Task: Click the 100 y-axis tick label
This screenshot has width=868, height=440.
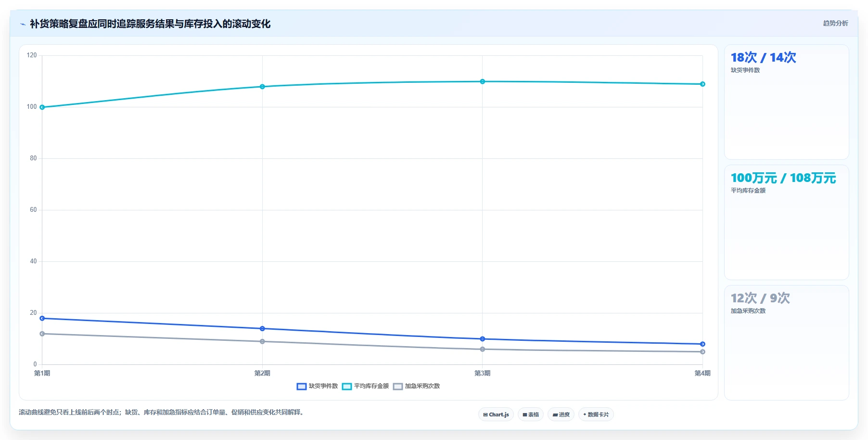Action: point(32,107)
